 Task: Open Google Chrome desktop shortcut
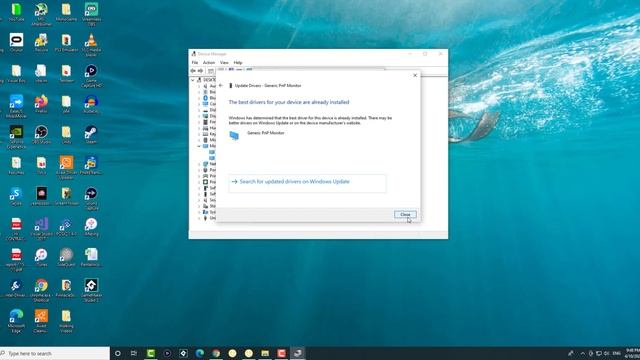coord(41,290)
